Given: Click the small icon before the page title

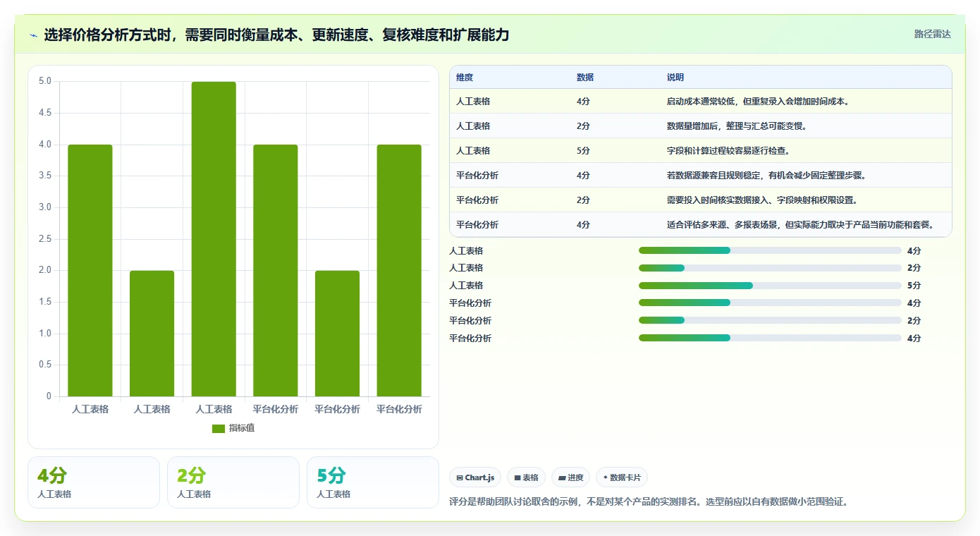Looking at the screenshot, I should click(x=34, y=35).
